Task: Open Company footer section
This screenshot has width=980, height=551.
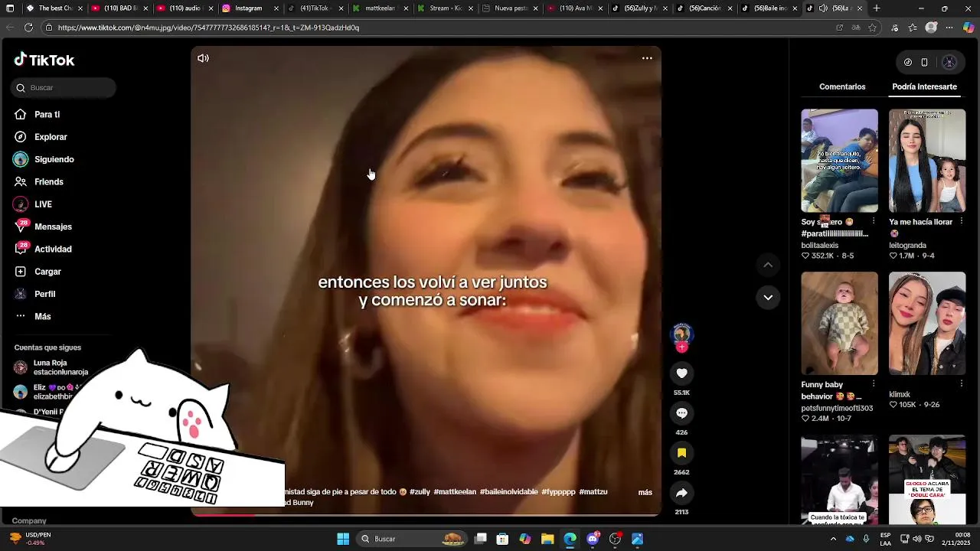Action: point(30,520)
